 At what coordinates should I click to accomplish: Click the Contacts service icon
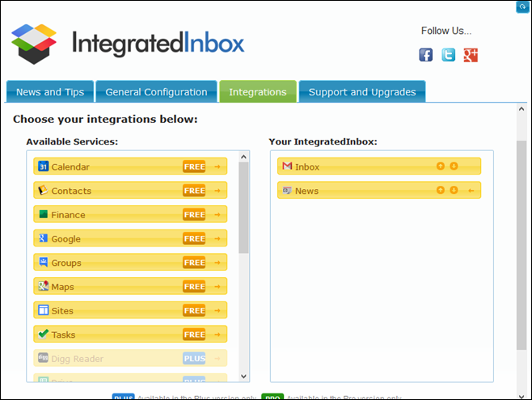tap(43, 190)
